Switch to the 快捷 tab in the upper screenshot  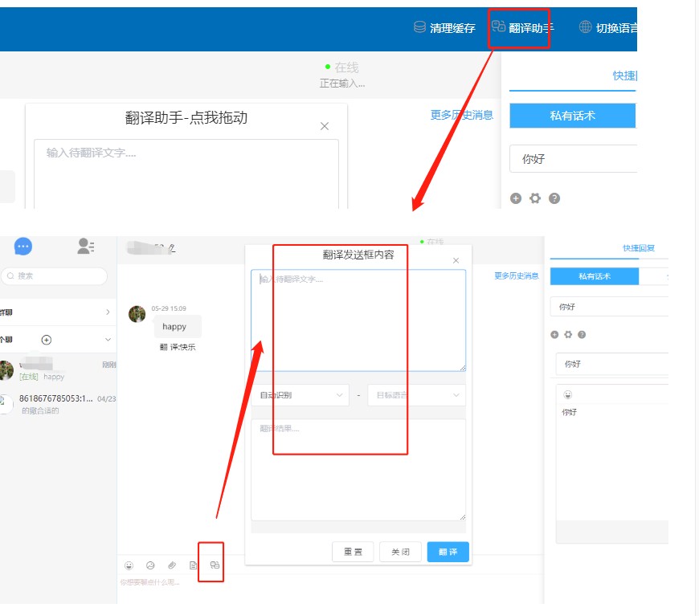[x=624, y=75]
